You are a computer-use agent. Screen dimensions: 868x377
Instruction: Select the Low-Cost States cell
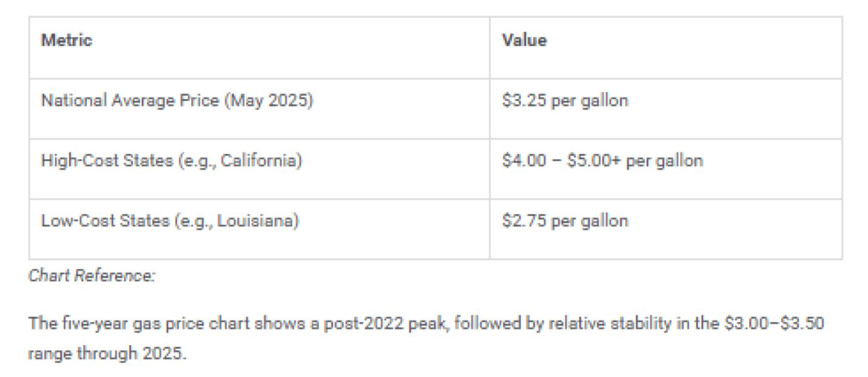tap(169, 221)
